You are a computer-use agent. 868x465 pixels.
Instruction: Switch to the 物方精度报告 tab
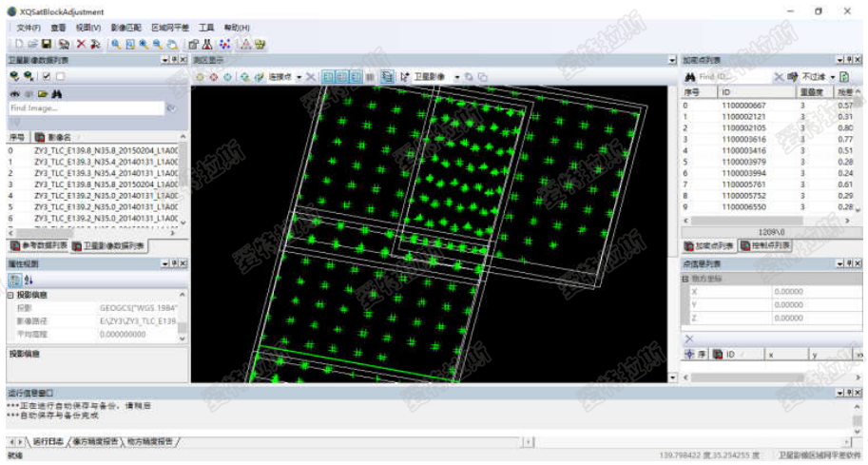150,442
